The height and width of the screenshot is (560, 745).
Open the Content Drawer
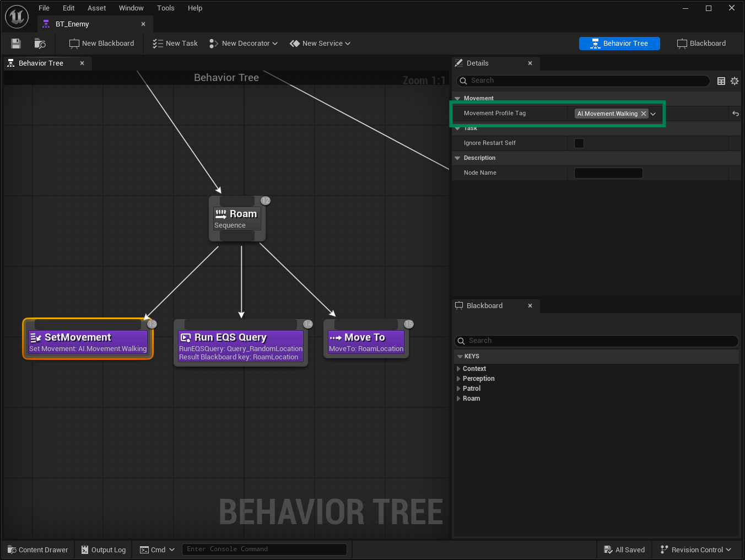click(37, 549)
